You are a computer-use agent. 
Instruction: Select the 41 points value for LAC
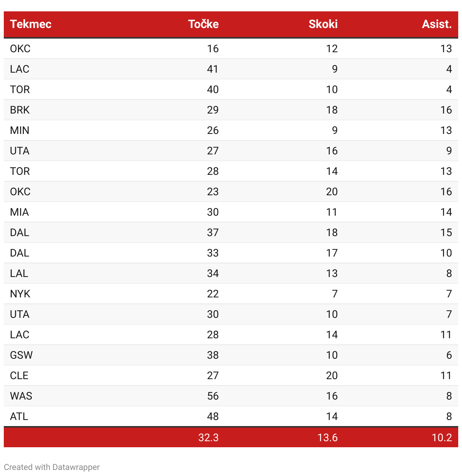tap(213, 69)
